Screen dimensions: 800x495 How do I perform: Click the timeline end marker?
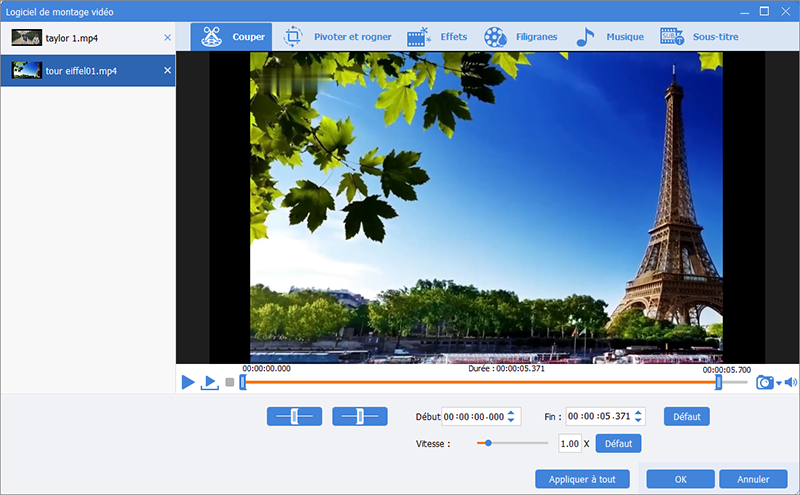tap(718, 382)
